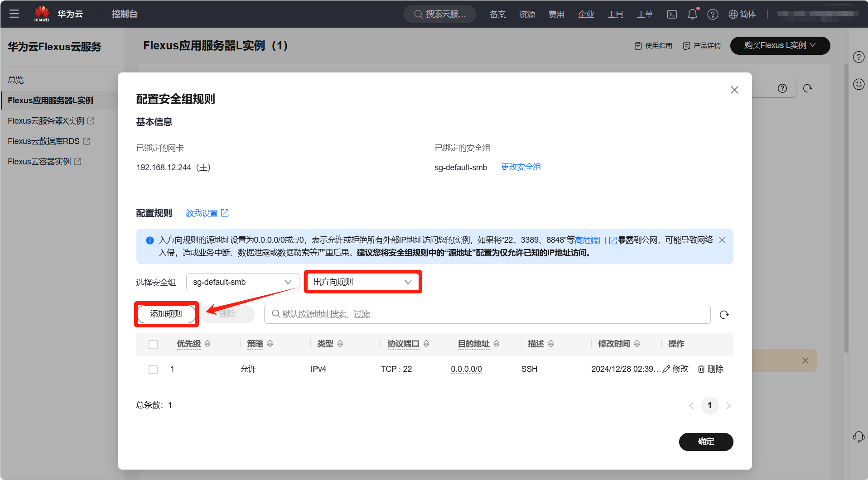Open 费用 top menu

pos(556,14)
